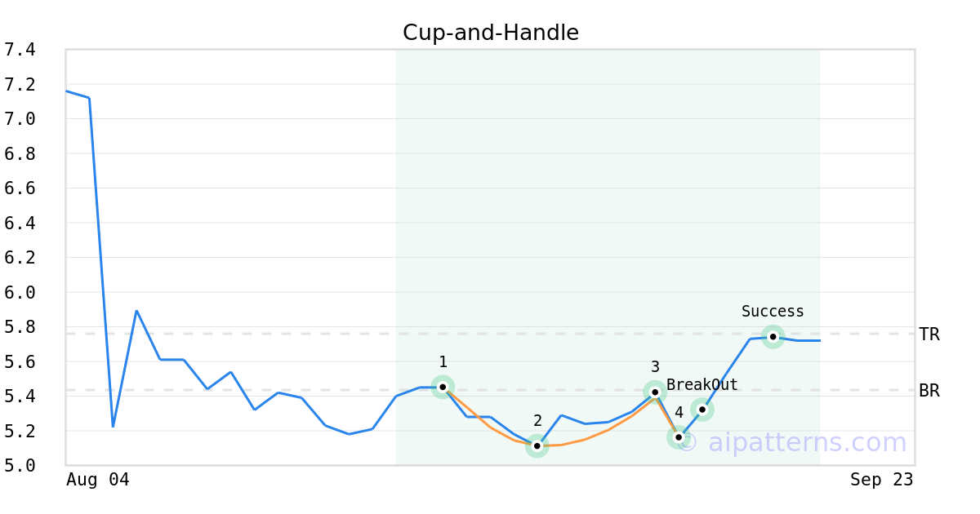This screenshot has width=980, height=514.
Task: Select the handle low marker labeled 4
Action: pyautogui.click(x=678, y=437)
